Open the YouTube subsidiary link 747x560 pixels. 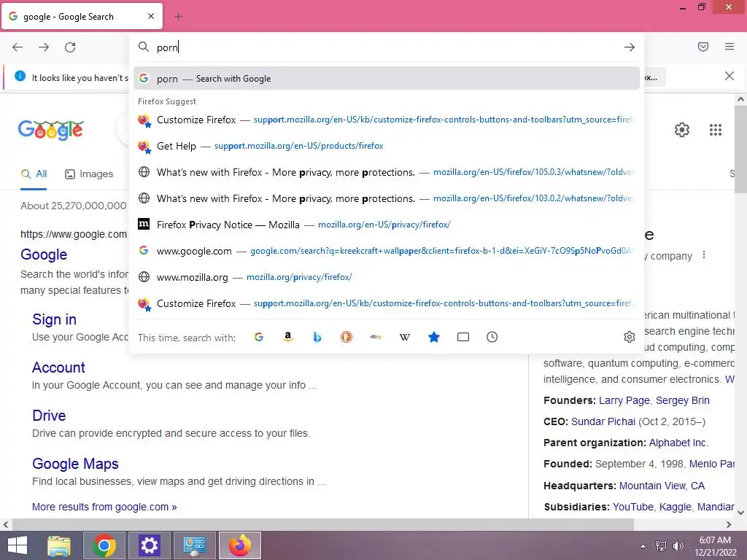tap(632, 507)
